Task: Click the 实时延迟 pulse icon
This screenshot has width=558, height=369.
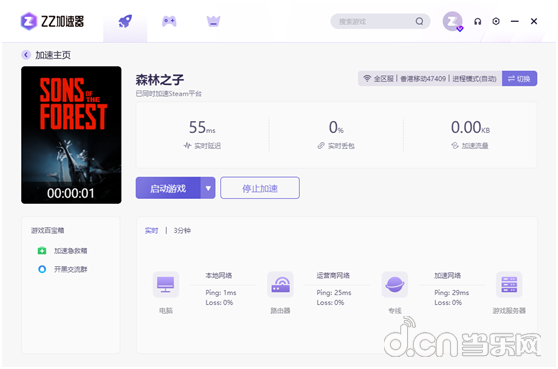Action: click(187, 146)
